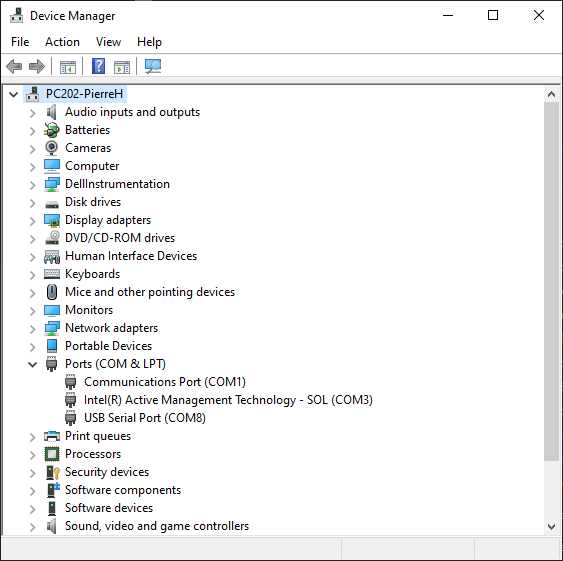
Task: Click the Back arrow toolbar icon
Action: 14,66
